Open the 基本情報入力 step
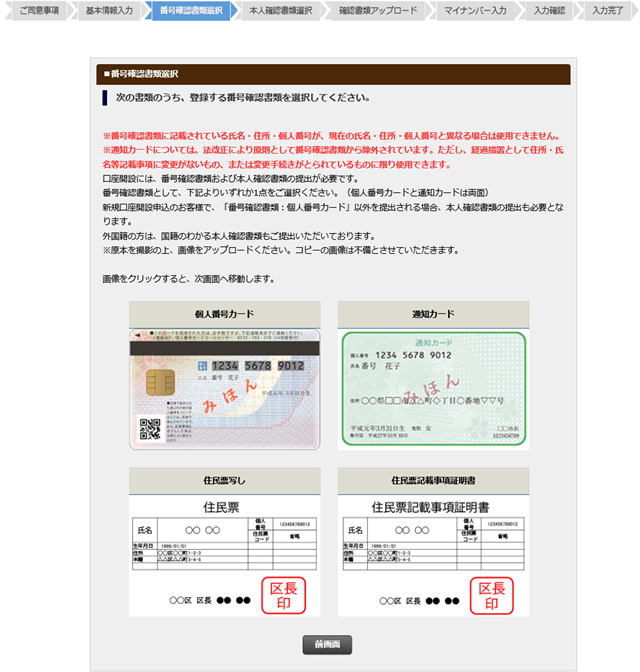The height and width of the screenshot is (672, 640). pos(109,11)
